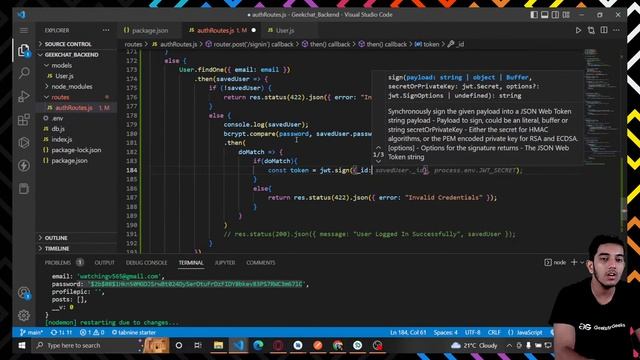
Task: Toggle the primary side bar layout icon
Action: [x=534, y=15]
